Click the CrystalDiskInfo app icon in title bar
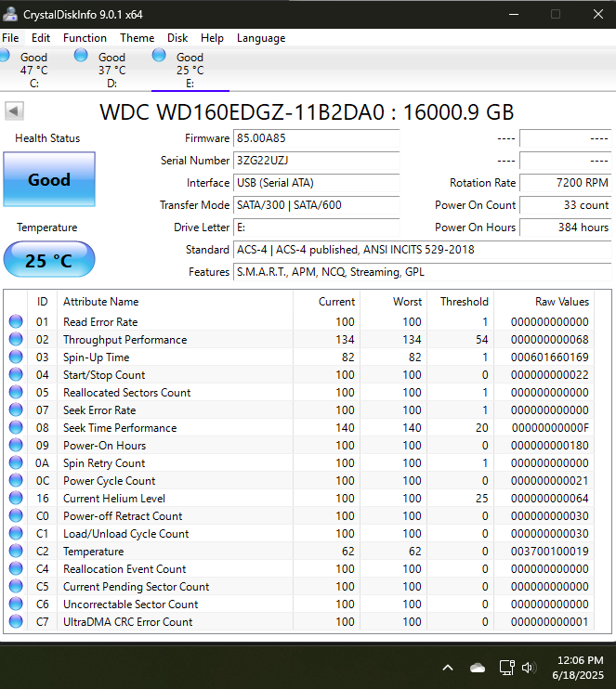This screenshot has height=689, width=616. point(9,14)
